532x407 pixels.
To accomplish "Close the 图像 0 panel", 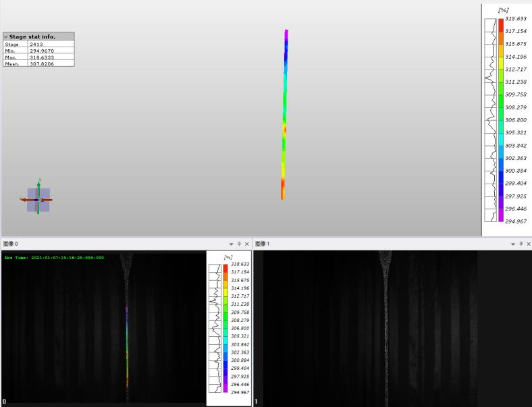I will click(246, 244).
